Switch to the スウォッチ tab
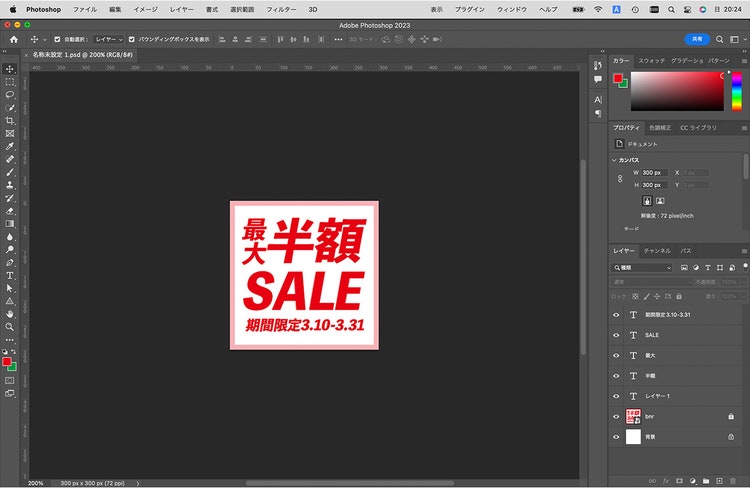Screen dimensions: 750x488 click(x=651, y=61)
